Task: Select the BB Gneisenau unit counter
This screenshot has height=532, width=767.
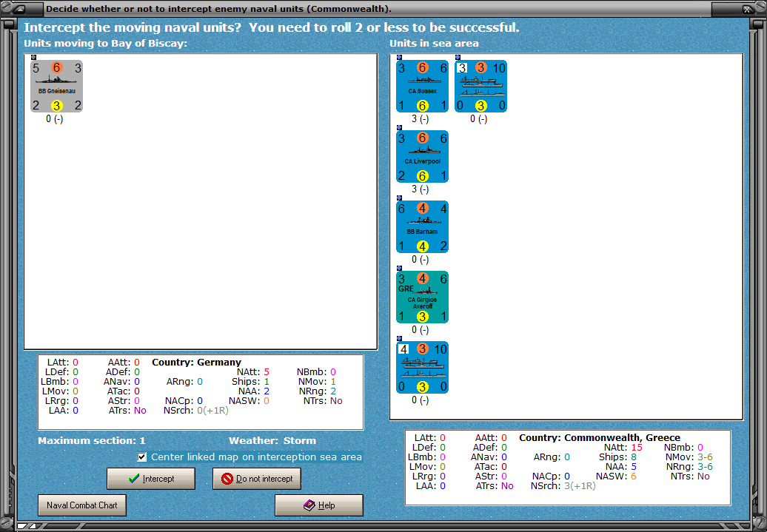Action: pos(56,87)
